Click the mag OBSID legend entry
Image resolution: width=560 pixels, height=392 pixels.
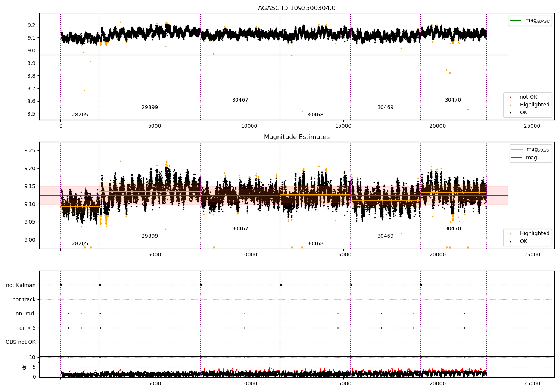pos(531,149)
